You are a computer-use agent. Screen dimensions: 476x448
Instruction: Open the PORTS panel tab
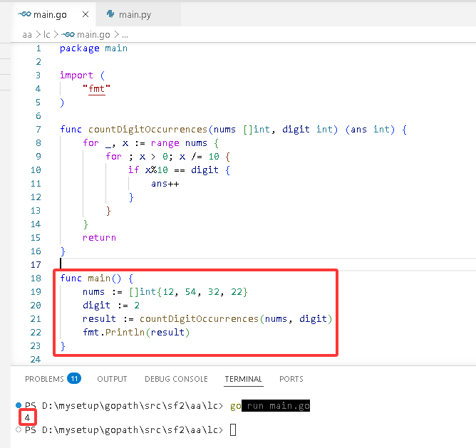(x=291, y=379)
